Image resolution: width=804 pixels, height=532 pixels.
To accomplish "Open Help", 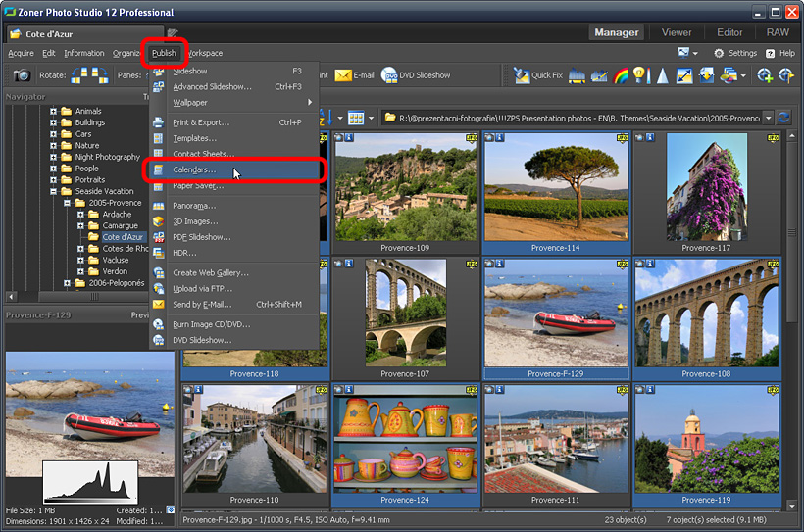I will (780, 53).
